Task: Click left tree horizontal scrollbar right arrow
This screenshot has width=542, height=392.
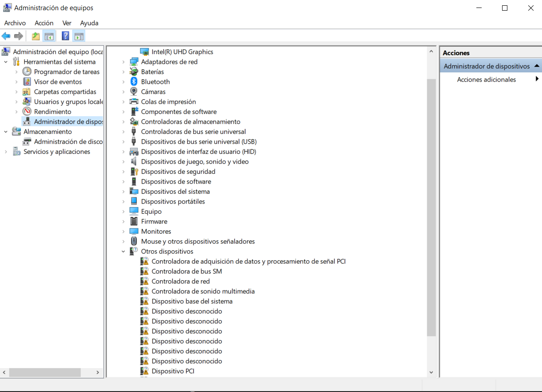Action: pyautogui.click(x=98, y=373)
